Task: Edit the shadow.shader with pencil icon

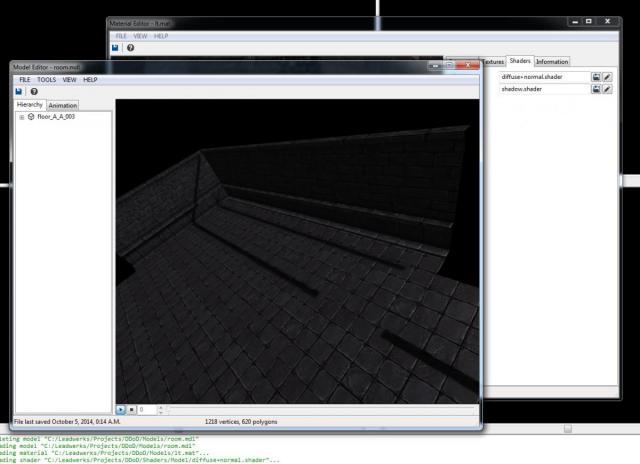Action: pyautogui.click(x=607, y=89)
